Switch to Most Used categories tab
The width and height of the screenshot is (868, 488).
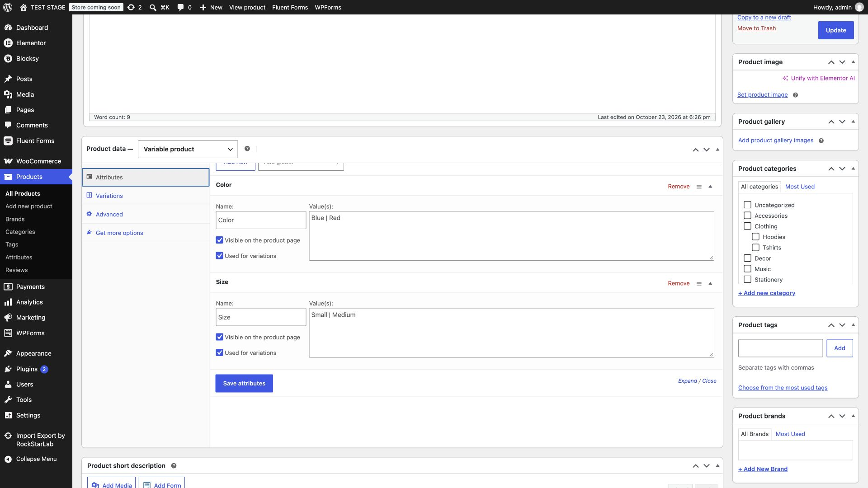click(800, 187)
